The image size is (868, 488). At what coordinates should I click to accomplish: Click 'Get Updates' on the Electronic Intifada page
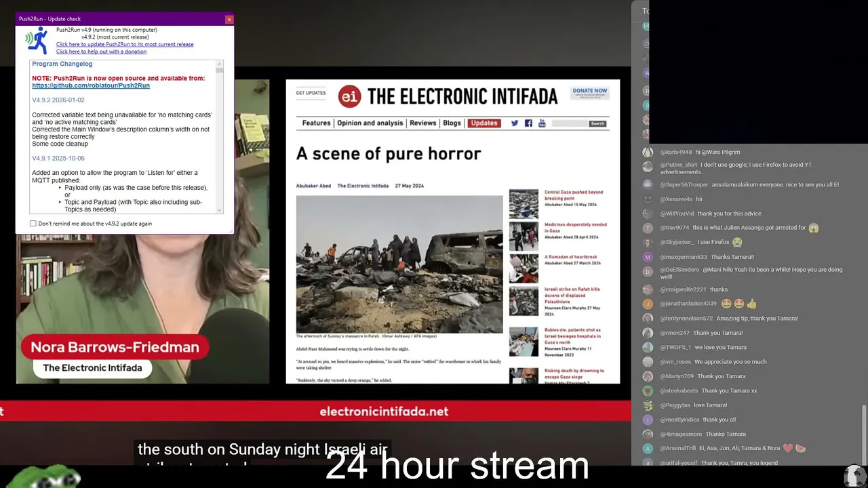311,93
